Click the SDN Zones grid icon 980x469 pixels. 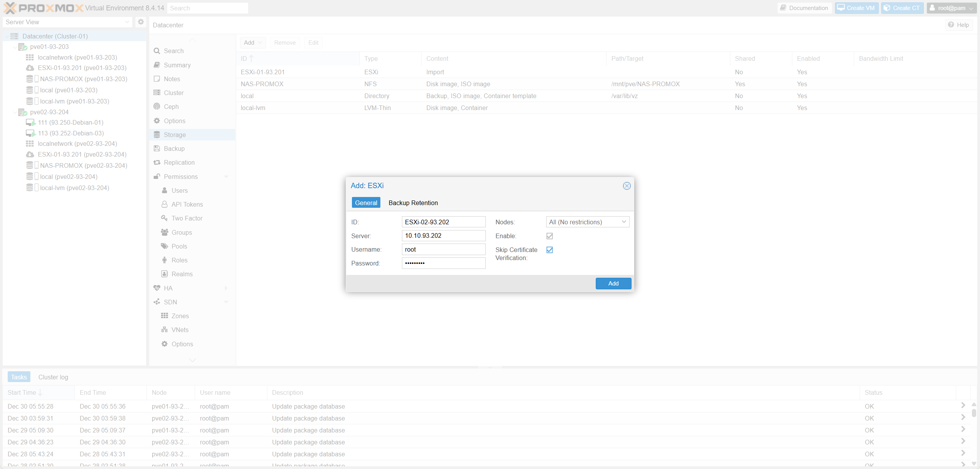pyautogui.click(x=164, y=316)
